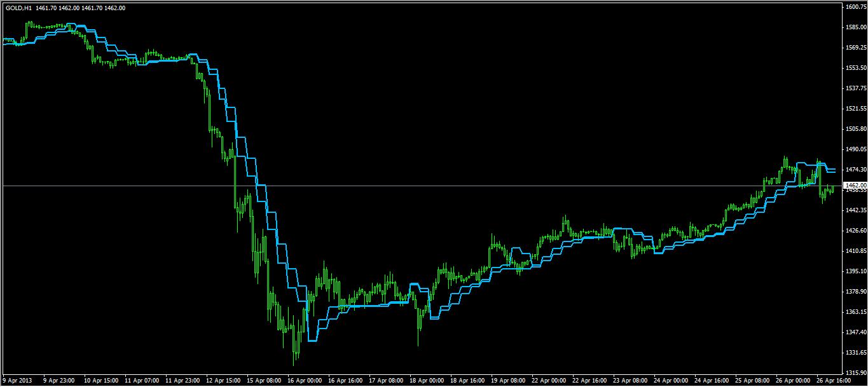Click the highlighted 1462.00 current price label
The image size is (868, 387).
(854, 185)
